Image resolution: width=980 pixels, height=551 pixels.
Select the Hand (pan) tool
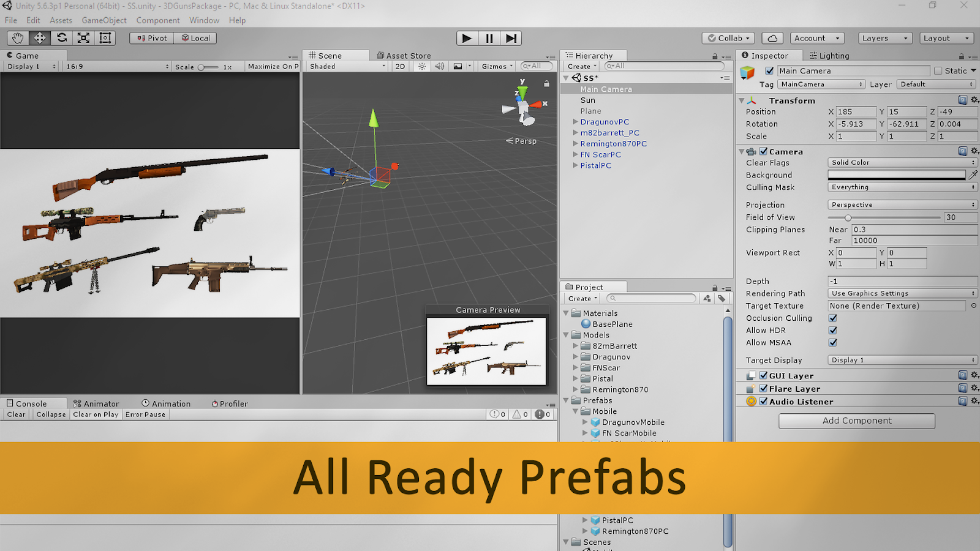pos(17,37)
